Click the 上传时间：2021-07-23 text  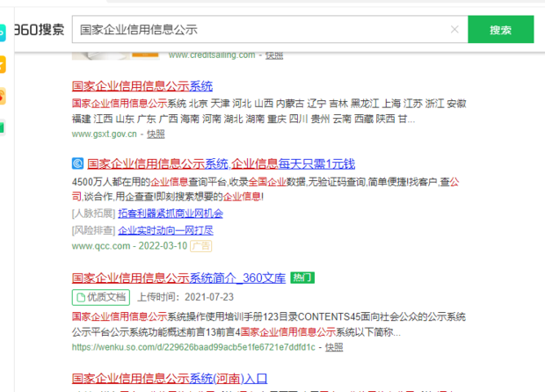pyautogui.click(x=185, y=297)
